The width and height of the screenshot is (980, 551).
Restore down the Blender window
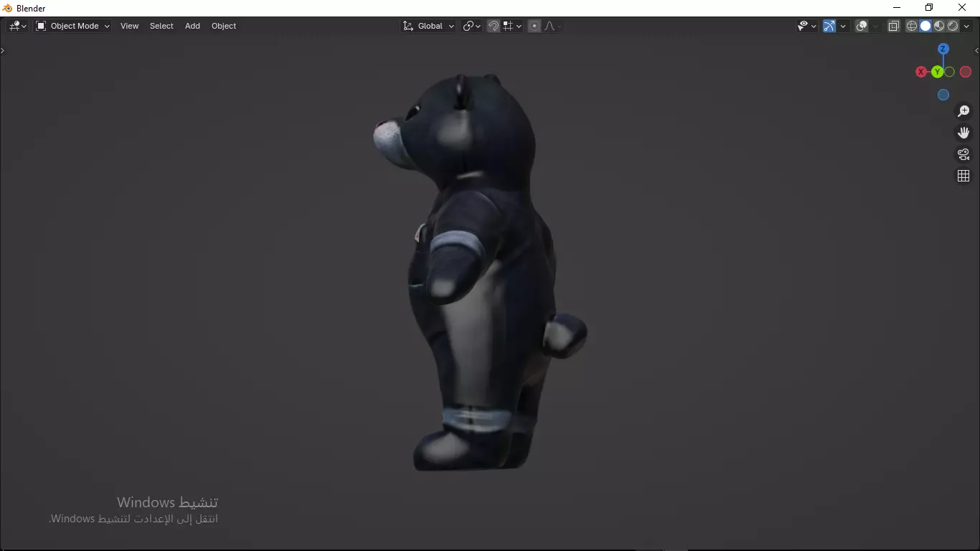929,8
